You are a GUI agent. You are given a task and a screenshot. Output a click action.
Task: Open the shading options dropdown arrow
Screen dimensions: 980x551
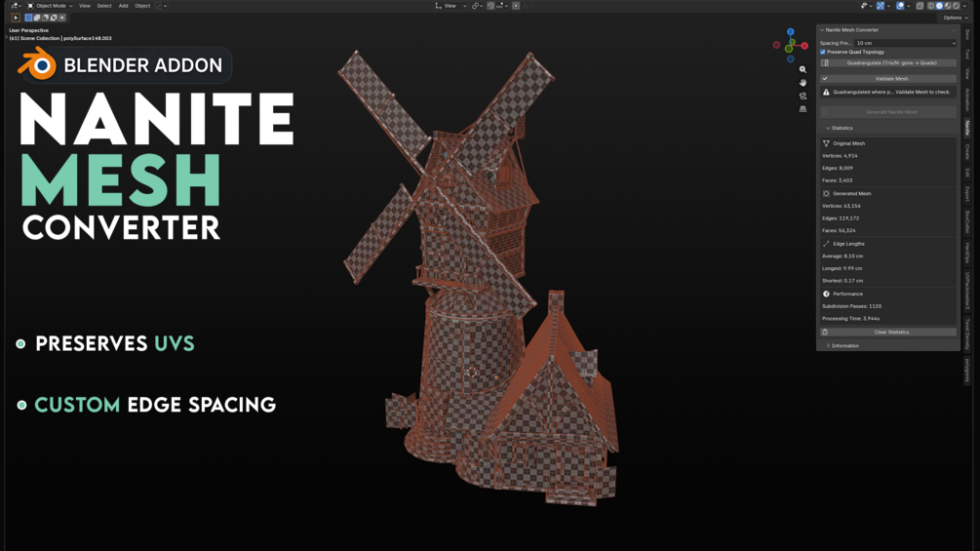point(964,6)
